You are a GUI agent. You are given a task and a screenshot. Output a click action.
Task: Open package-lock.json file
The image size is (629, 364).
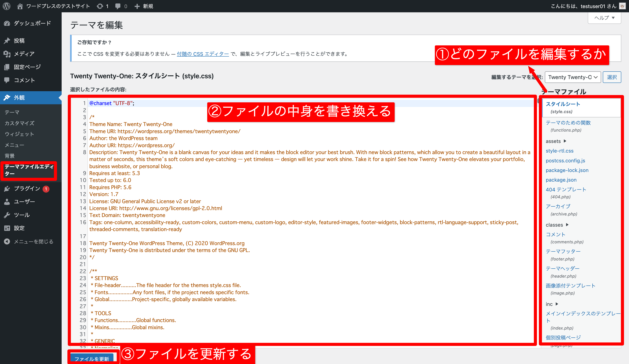tap(567, 170)
